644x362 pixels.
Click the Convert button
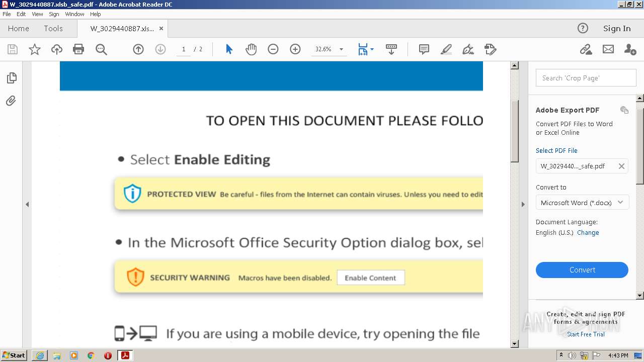point(582,270)
